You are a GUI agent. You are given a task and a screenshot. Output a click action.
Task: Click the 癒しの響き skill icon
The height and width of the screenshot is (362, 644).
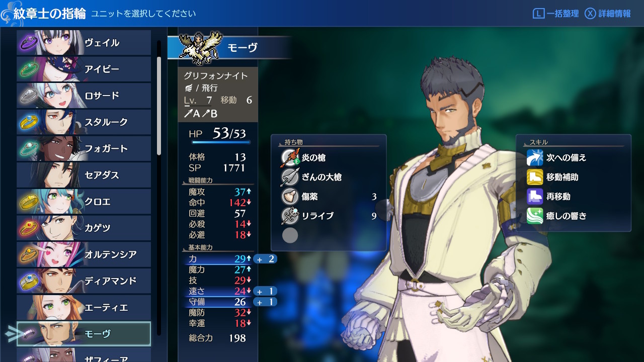point(535,216)
